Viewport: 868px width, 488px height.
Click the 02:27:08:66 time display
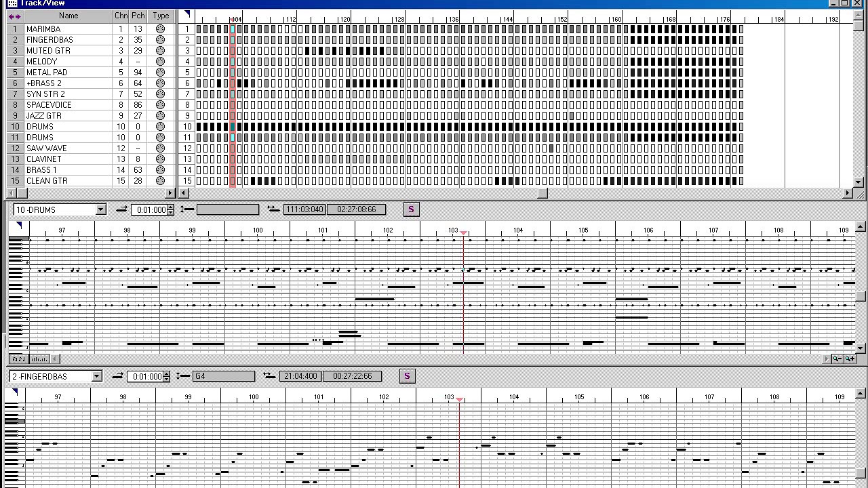click(x=357, y=209)
